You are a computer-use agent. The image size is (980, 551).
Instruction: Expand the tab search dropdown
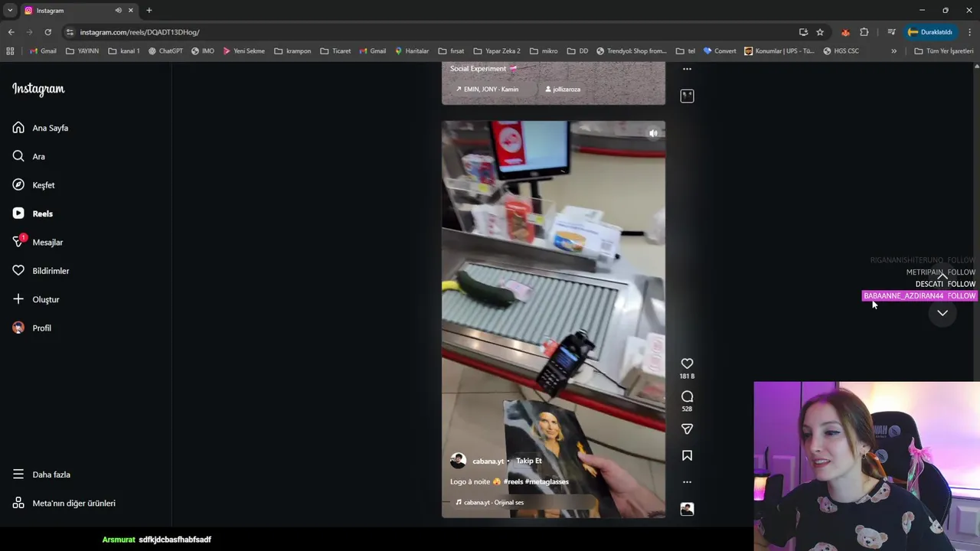click(x=10, y=10)
